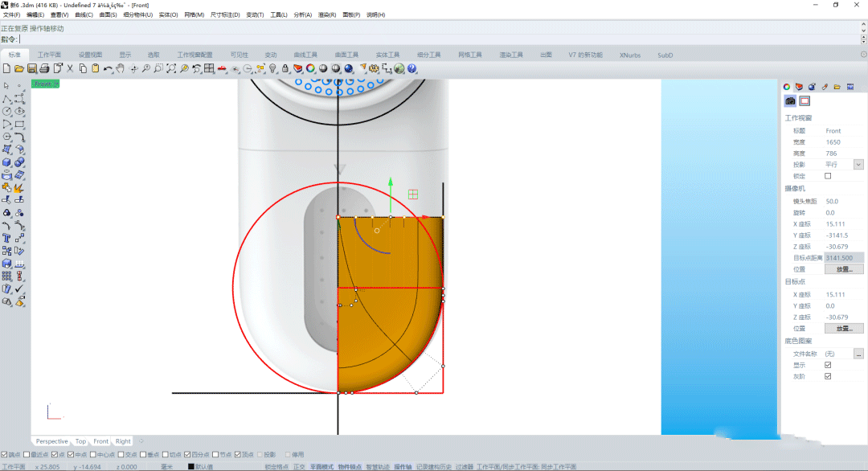The width and height of the screenshot is (868, 471).
Task: Click the camera panel icon above viewport properties
Action: (x=789, y=100)
